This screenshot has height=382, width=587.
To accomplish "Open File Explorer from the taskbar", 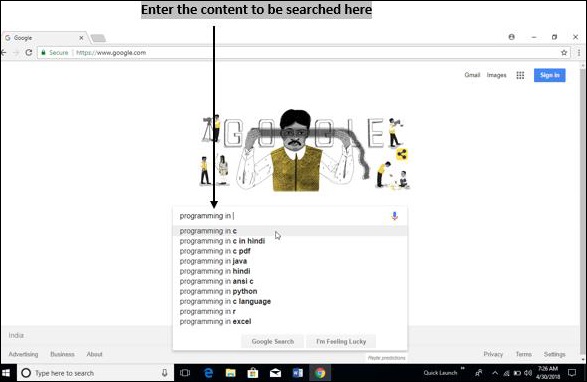I will 231,373.
